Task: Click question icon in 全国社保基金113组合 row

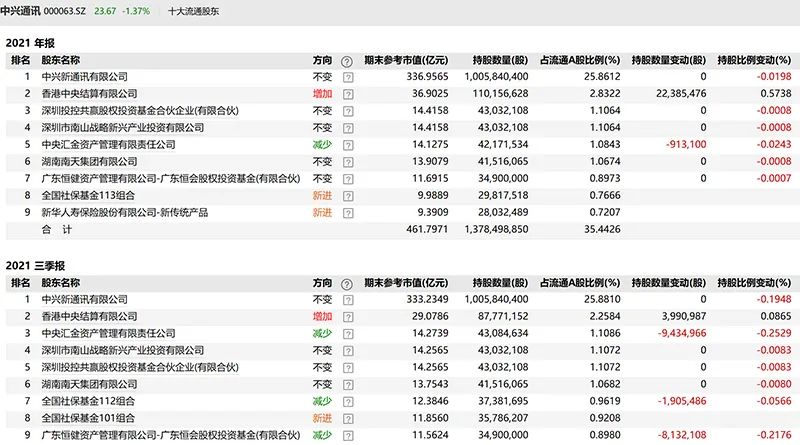Action: point(348,196)
